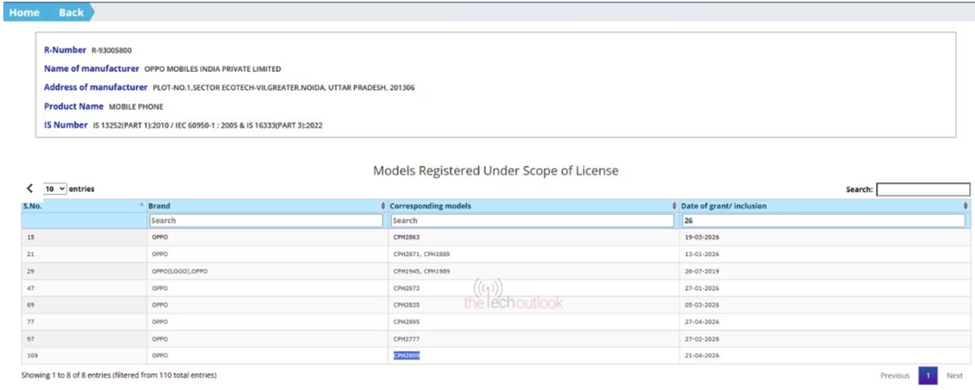The image size is (975, 390).
Task: Select model cell CPH2835
Action: click(x=407, y=305)
